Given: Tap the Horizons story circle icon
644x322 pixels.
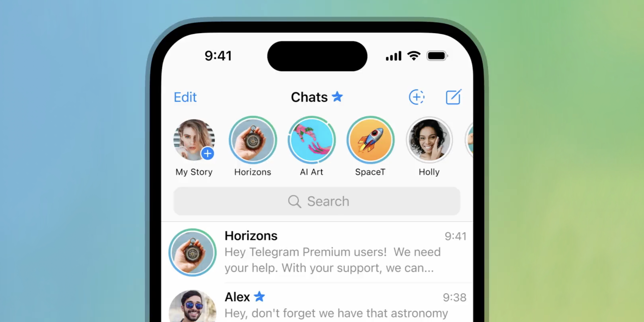Looking at the screenshot, I should tap(252, 140).
